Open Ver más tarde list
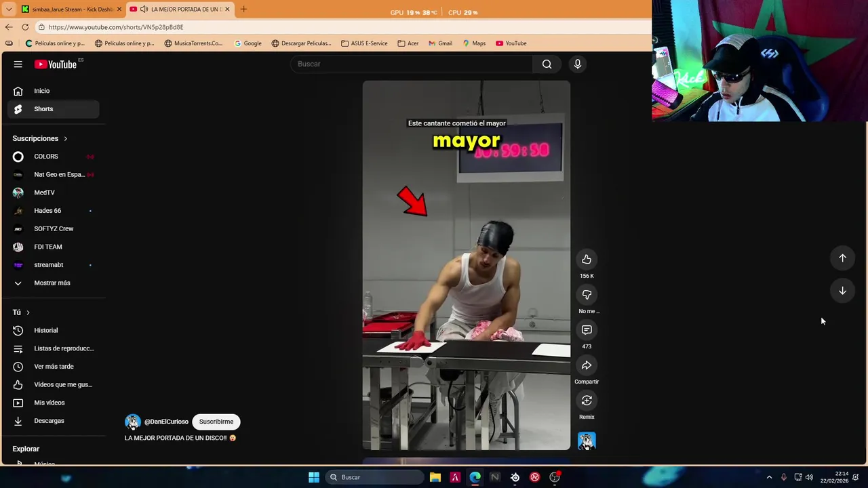Screen dimensions: 868x488 tap(53, 367)
